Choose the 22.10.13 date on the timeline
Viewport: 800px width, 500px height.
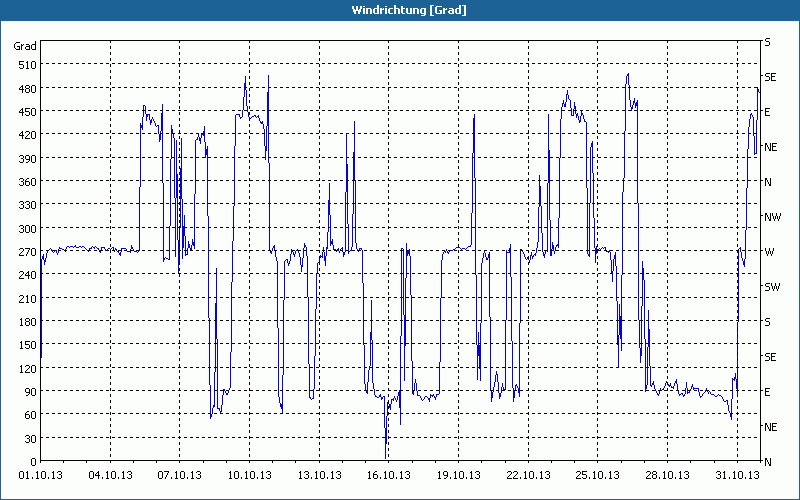tap(528, 475)
